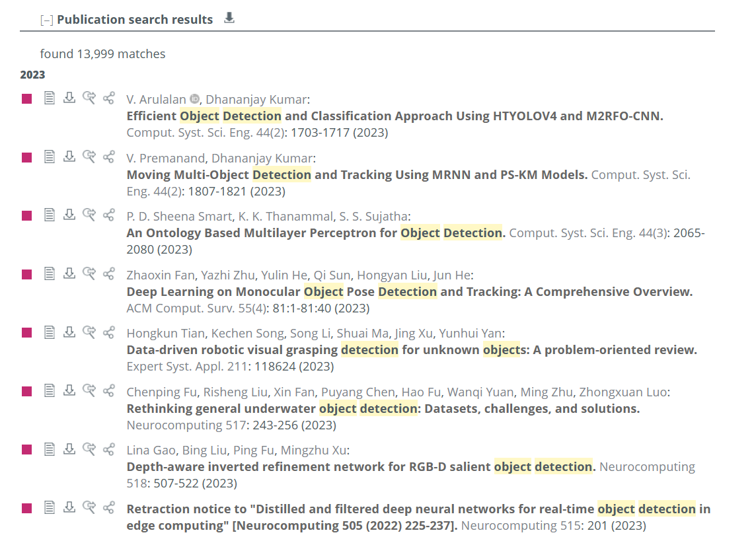This screenshot has height=541, width=756.
Task: Export record of the Retraction notice entry
Action: coord(69,508)
